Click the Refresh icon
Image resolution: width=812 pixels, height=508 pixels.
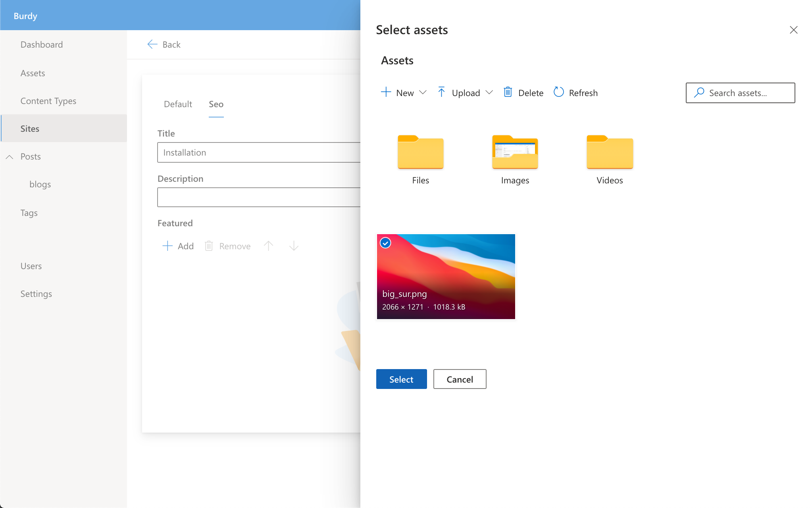point(559,92)
